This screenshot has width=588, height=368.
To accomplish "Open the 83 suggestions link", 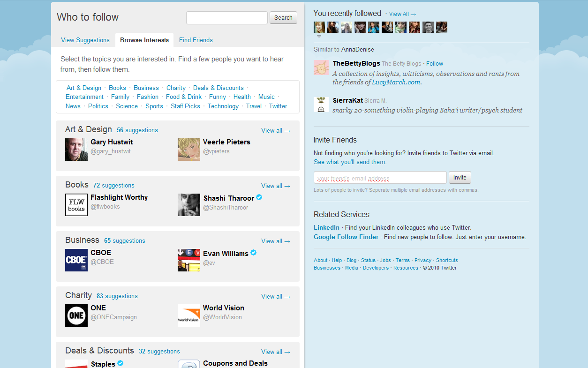I will click(117, 296).
